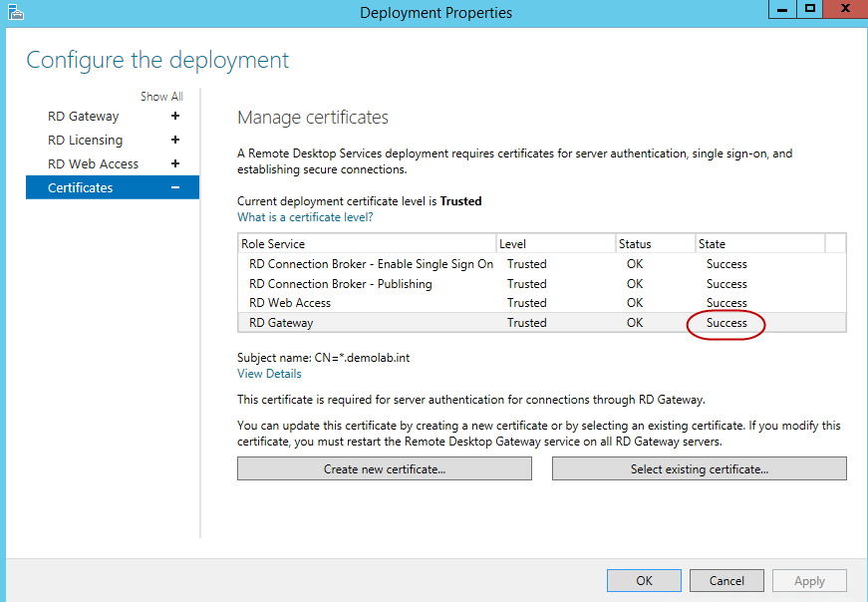Click the Select existing certificate button
The height and width of the screenshot is (602, 868).
click(x=699, y=467)
